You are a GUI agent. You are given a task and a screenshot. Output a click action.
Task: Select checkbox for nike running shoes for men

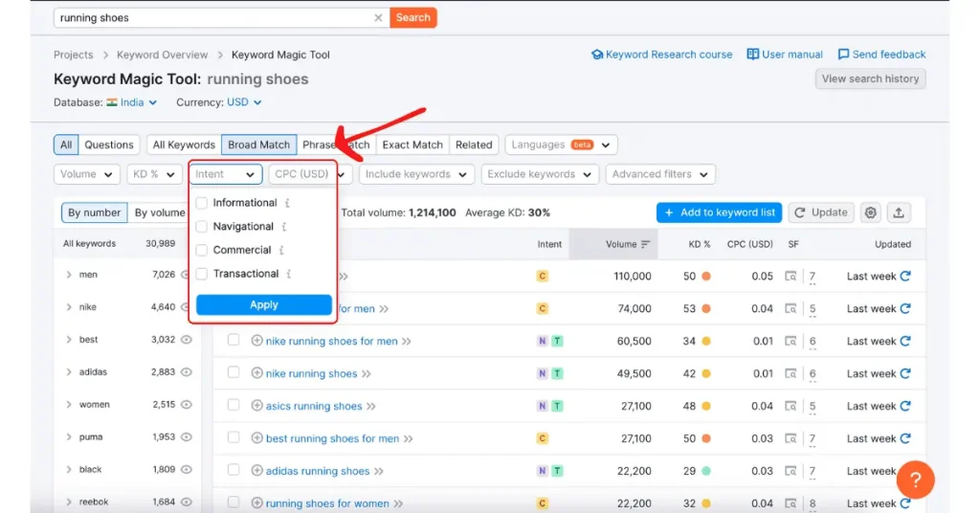click(234, 340)
